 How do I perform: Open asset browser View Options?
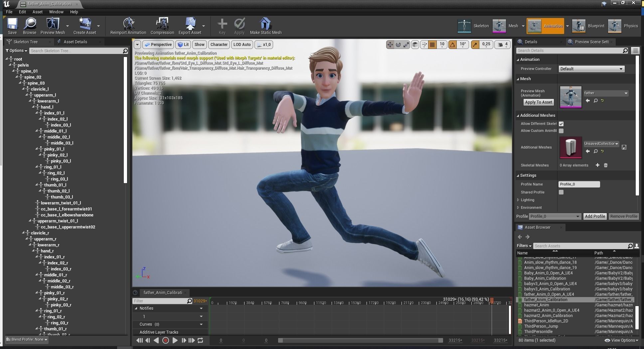click(621, 340)
